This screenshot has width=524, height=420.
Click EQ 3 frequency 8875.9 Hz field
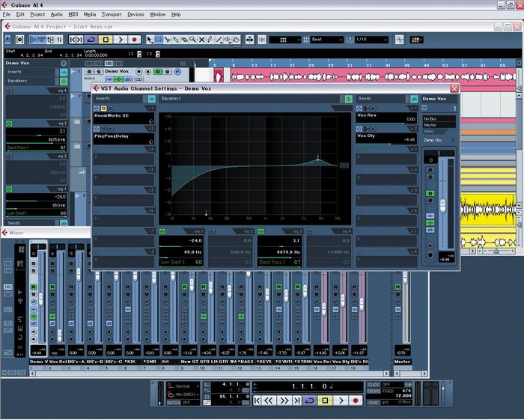[279, 252]
